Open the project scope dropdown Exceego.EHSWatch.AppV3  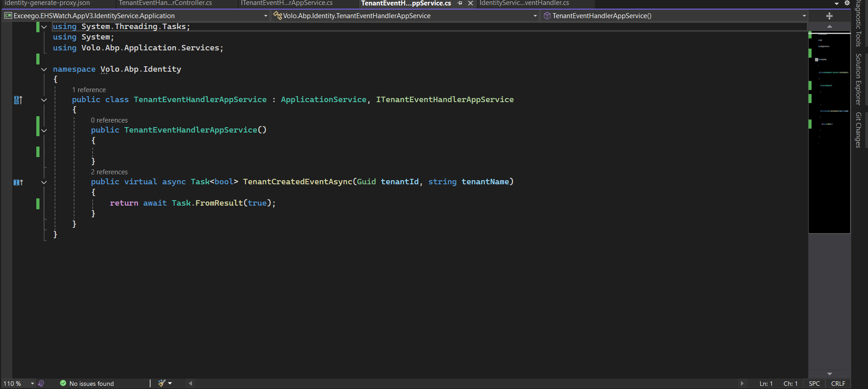[136, 16]
